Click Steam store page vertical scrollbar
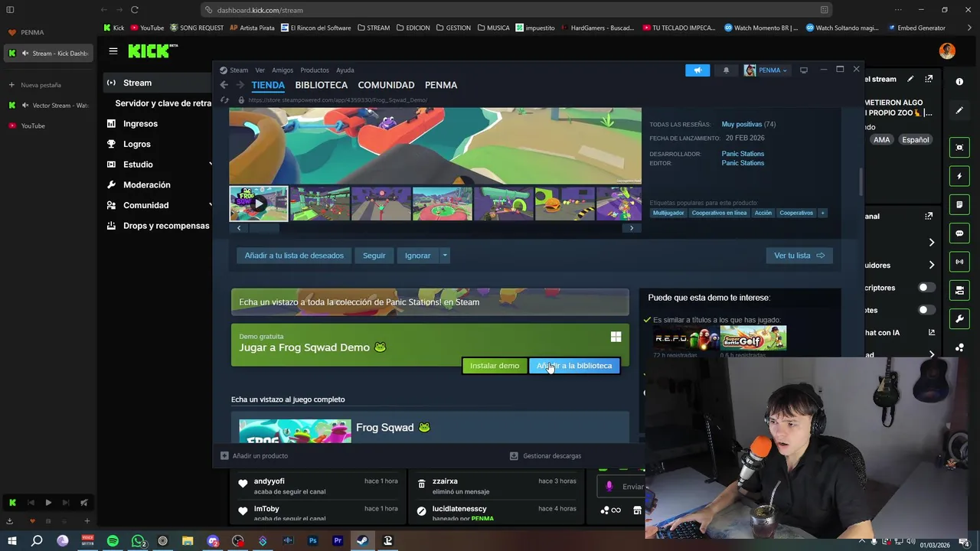Image resolution: width=980 pixels, height=551 pixels. click(x=861, y=181)
